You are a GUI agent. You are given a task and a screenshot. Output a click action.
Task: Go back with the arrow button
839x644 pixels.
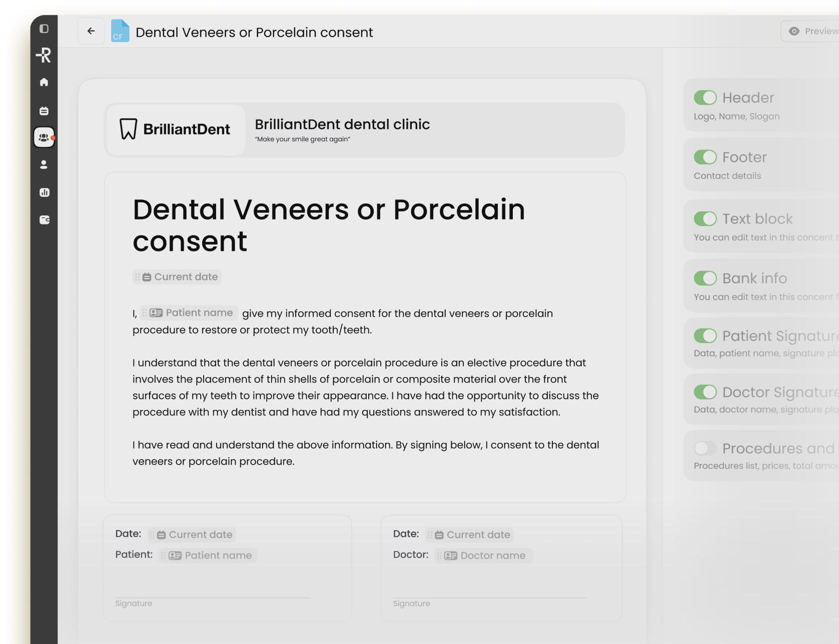click(x=91, y=31)
